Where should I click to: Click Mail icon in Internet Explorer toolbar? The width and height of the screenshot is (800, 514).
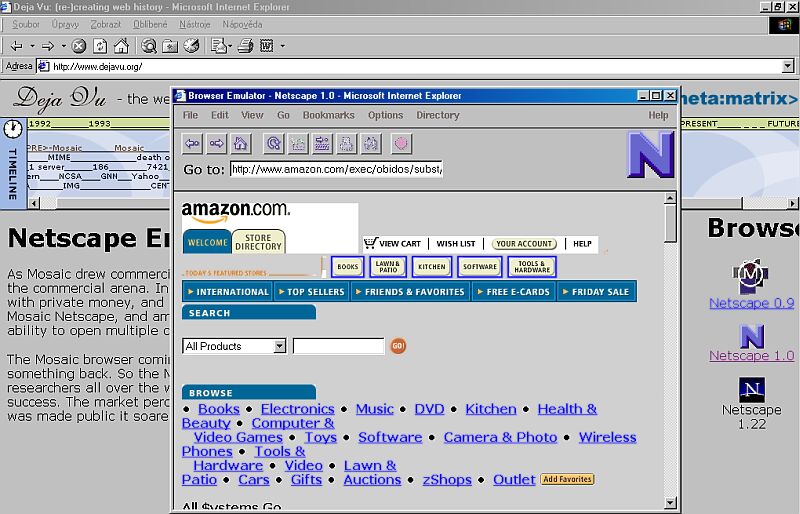(218, 46)
